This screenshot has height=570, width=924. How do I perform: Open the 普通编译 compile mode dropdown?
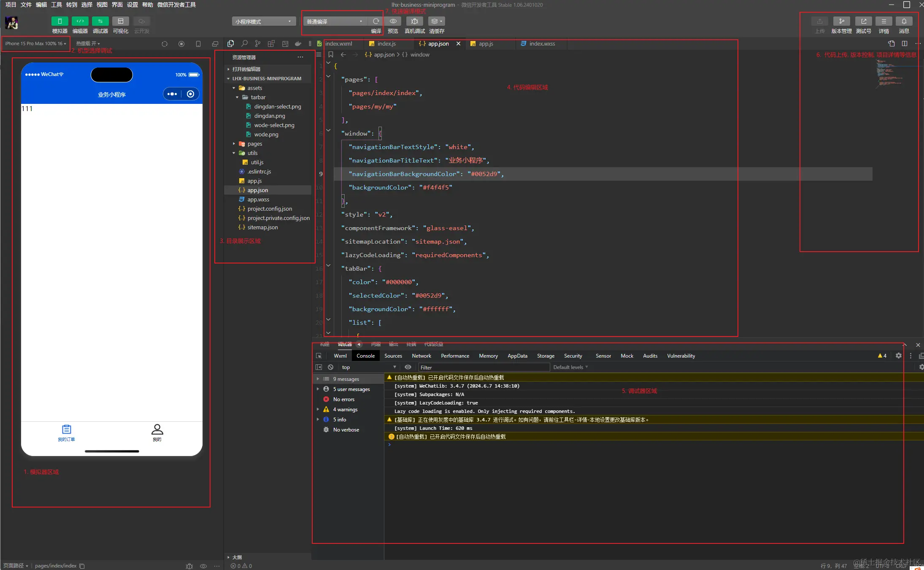coord(335,22)
